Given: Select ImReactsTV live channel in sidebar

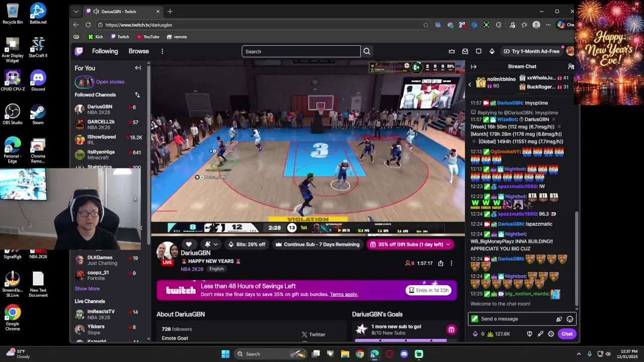Looking at the screenshot, I should click(108, 314).
